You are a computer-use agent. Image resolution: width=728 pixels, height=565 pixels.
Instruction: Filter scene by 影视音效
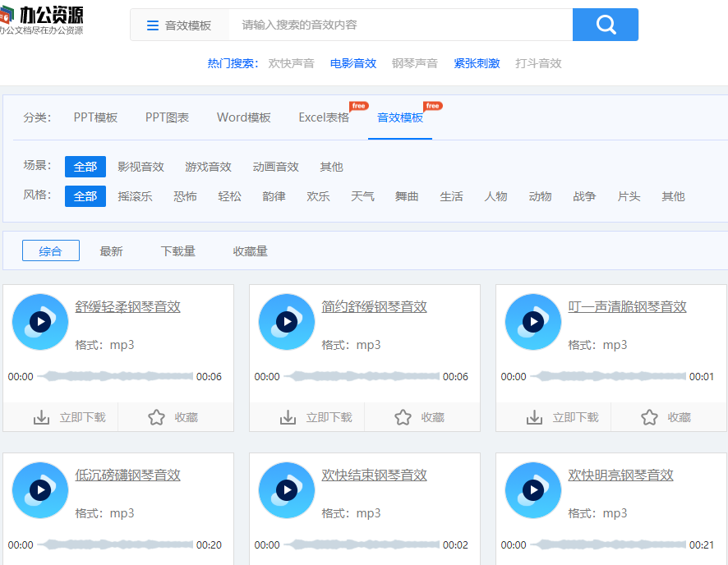click(141, 167)
